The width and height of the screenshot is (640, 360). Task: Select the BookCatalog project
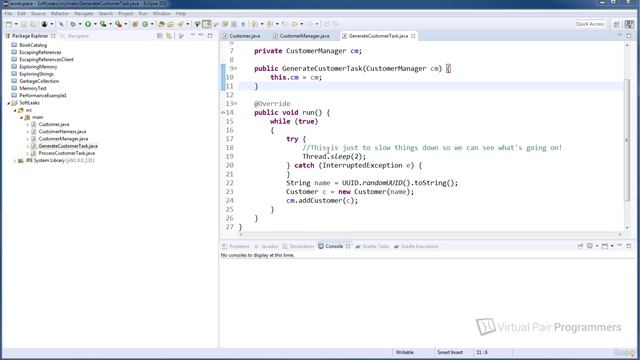(33, 45)
